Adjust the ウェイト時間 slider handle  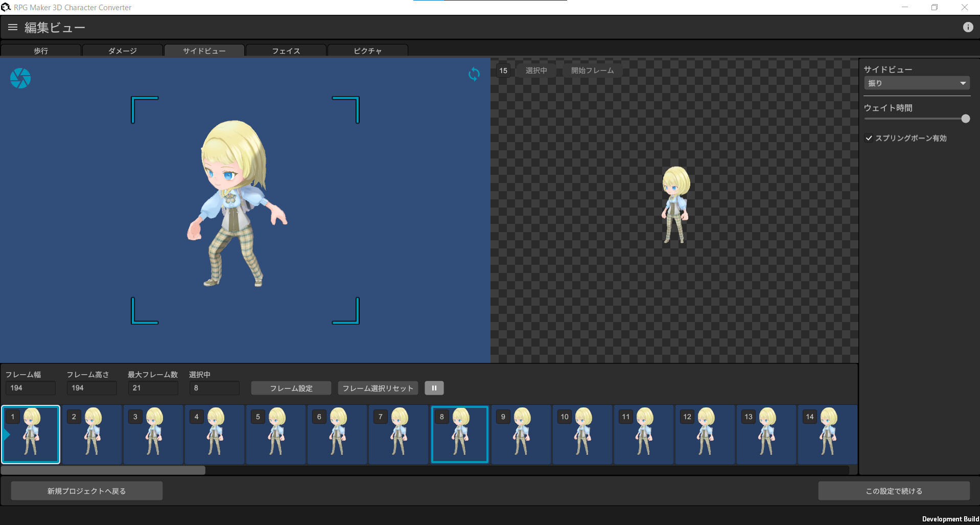coord(965,119)
